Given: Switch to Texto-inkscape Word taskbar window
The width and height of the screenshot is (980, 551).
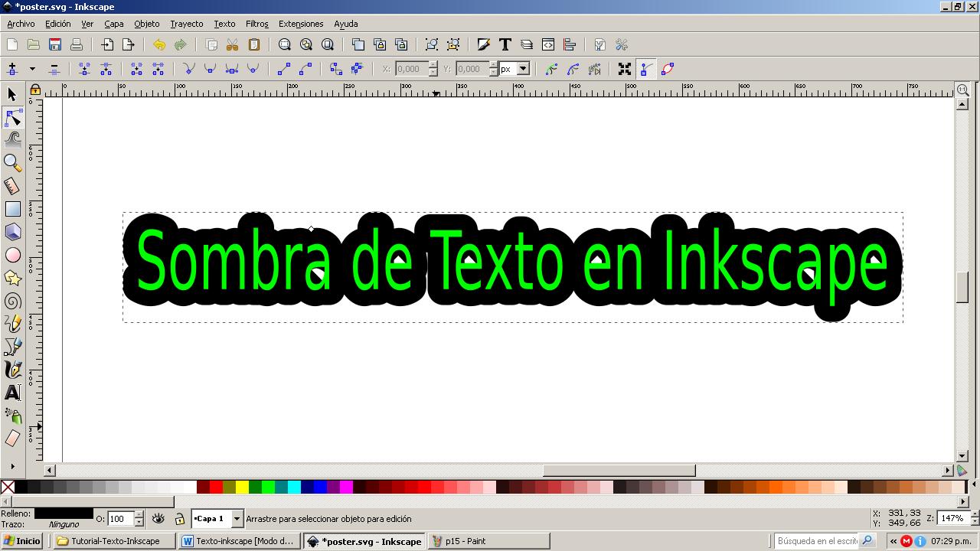Looking at the screenshot, I should pyautogui.click(x=240, y=541).
